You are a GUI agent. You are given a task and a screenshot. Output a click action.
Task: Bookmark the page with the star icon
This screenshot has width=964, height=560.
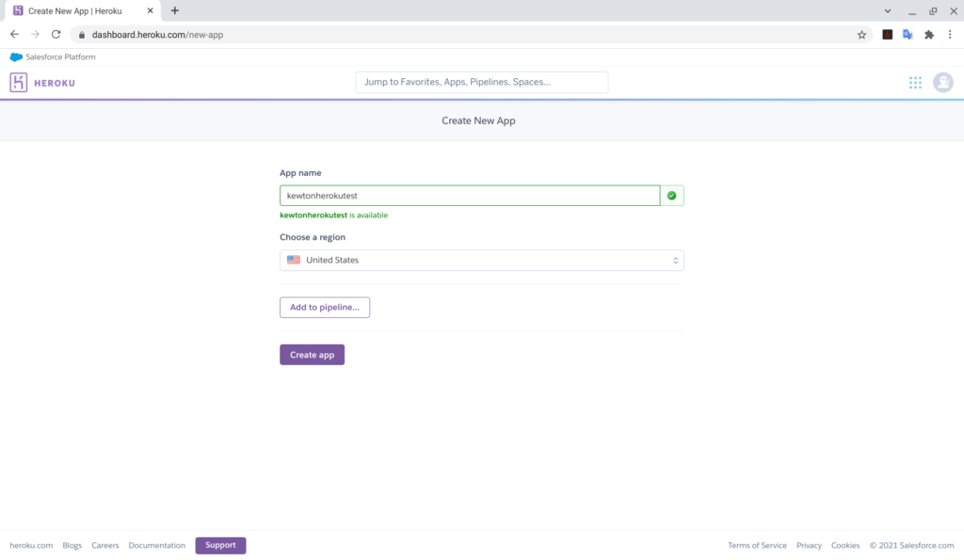pos(861,33)
